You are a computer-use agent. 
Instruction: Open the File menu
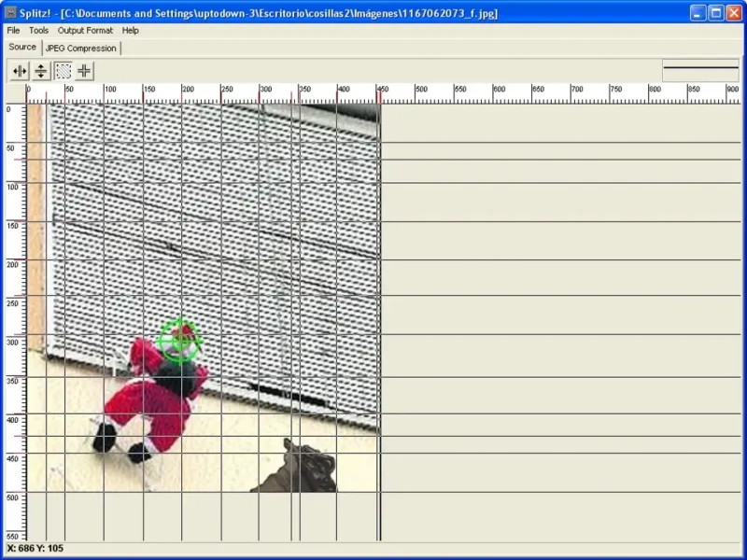(x=13, y=31)
